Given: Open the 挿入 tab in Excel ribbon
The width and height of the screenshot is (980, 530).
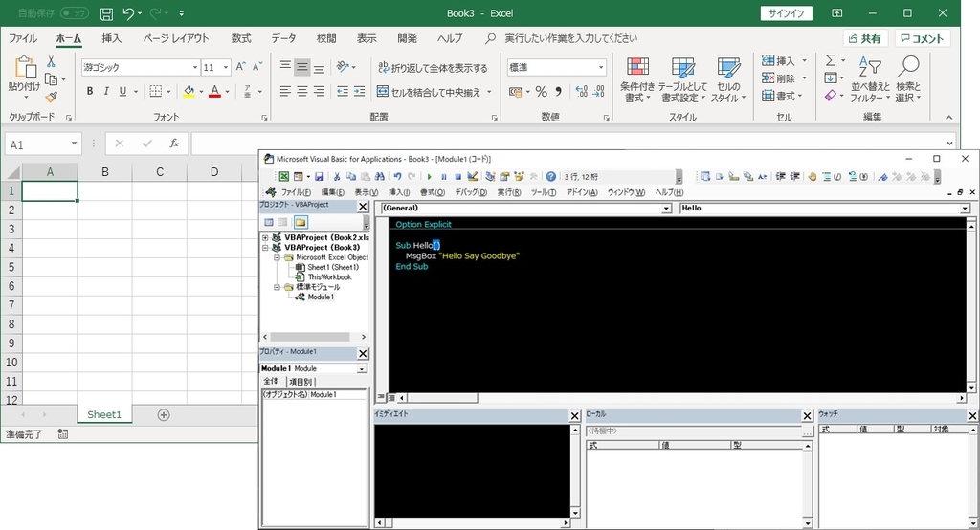Looking at the screenshot, I should [111, 38].
